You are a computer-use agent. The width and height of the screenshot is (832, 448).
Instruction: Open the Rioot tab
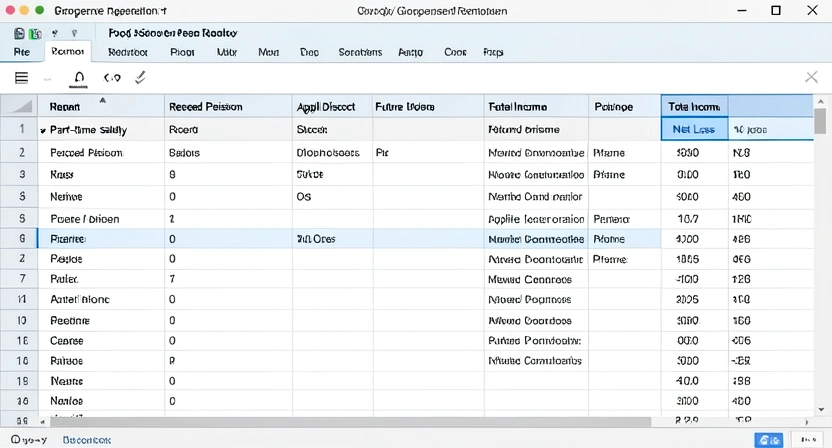(182, 52)
